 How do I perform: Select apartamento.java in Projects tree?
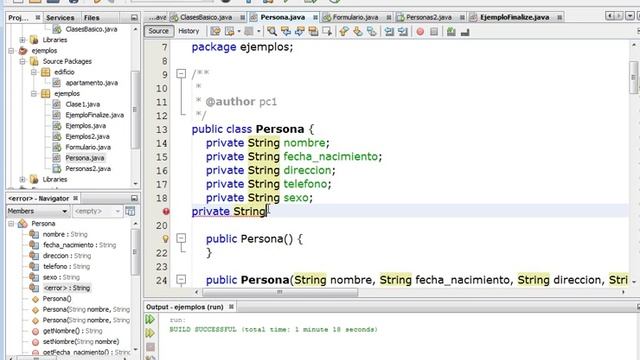point(91,83)
